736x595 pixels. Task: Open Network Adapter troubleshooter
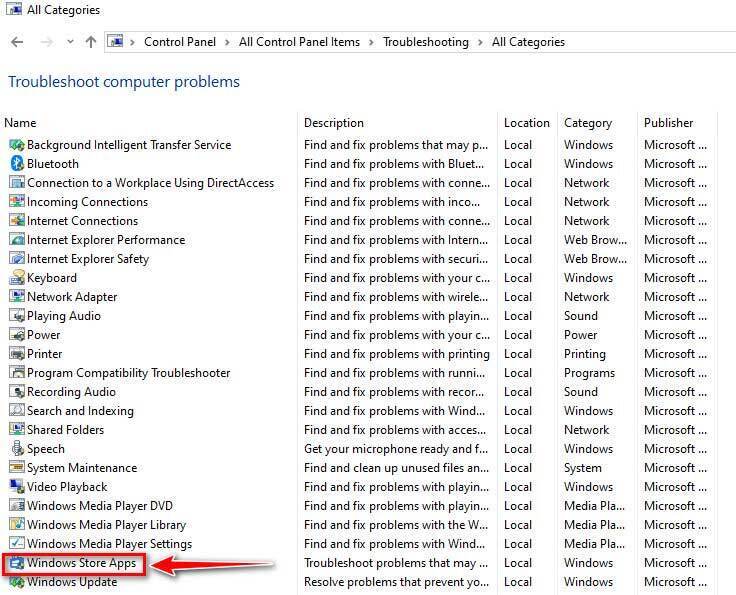(x=72, y=297)
